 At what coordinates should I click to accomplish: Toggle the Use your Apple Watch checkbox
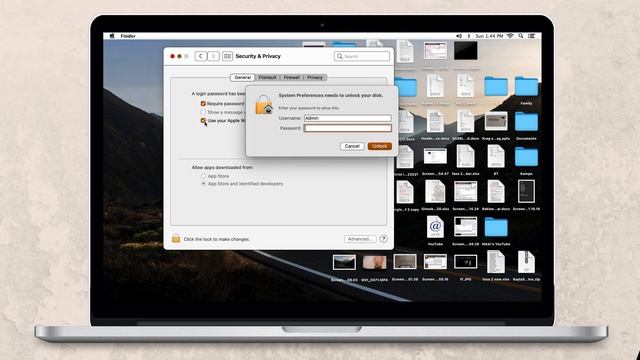click(203, 120)
